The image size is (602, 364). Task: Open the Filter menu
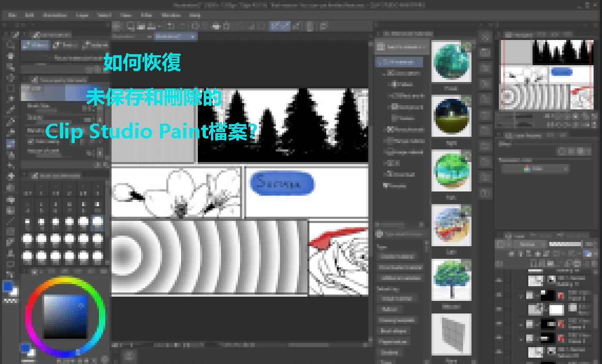pyautogui.click(x=146, y=15)
